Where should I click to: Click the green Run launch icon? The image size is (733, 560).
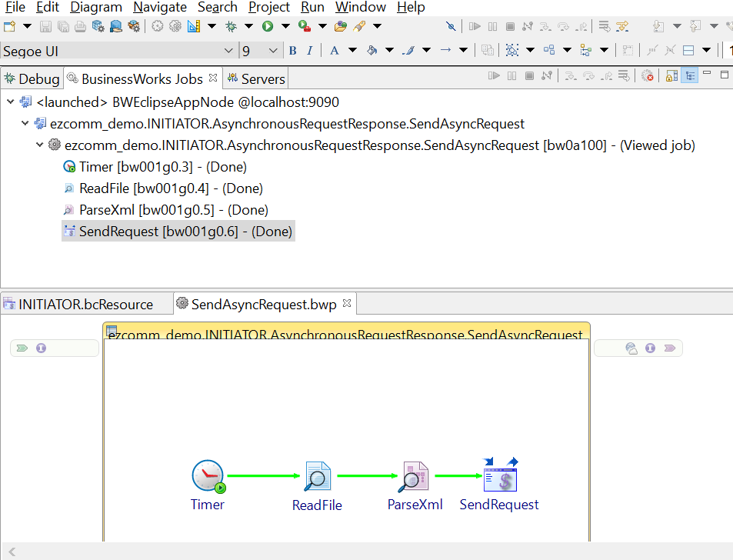(x=268, y=26)
